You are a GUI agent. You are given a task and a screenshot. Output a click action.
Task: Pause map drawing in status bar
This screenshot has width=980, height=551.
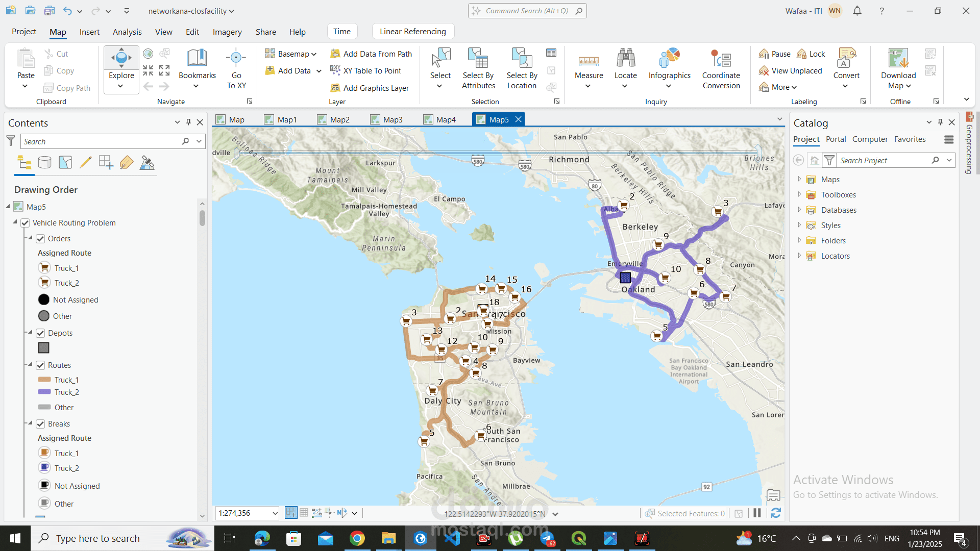[x=757, y=513]
